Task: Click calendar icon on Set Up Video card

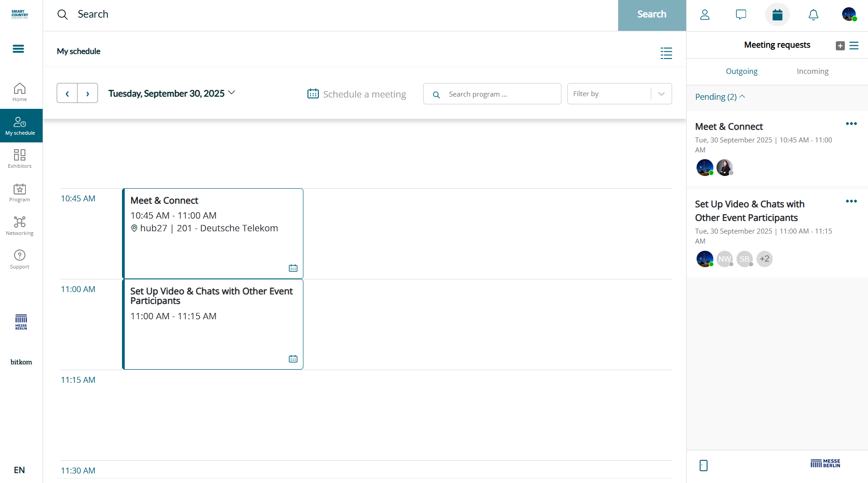Action: pos(293,359)
